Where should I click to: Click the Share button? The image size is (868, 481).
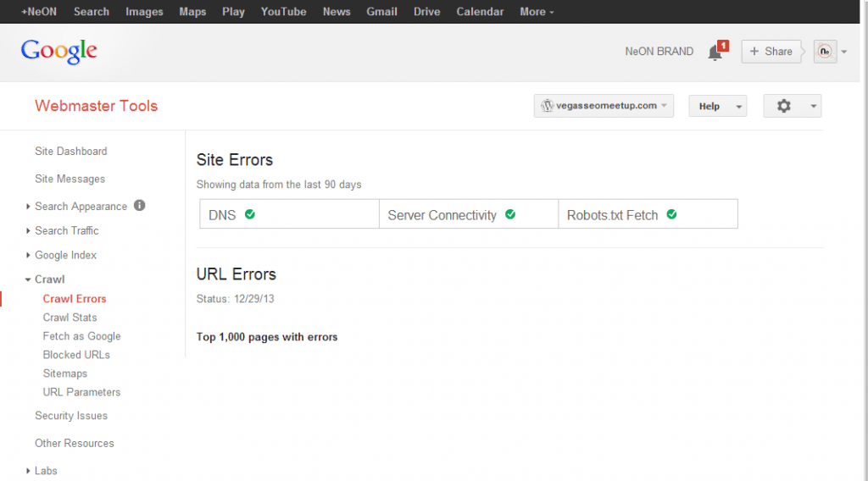(771, 52)
